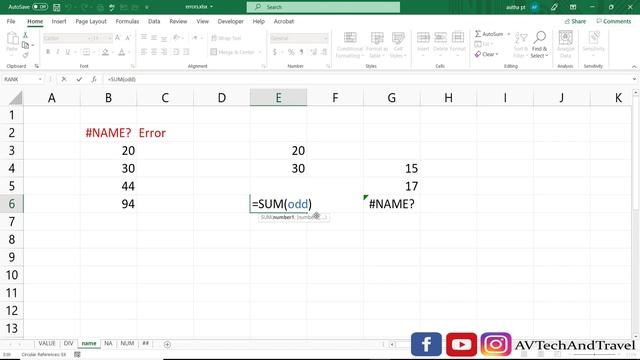Click in the Search box

pyautogui.click(x=323, y=7)
